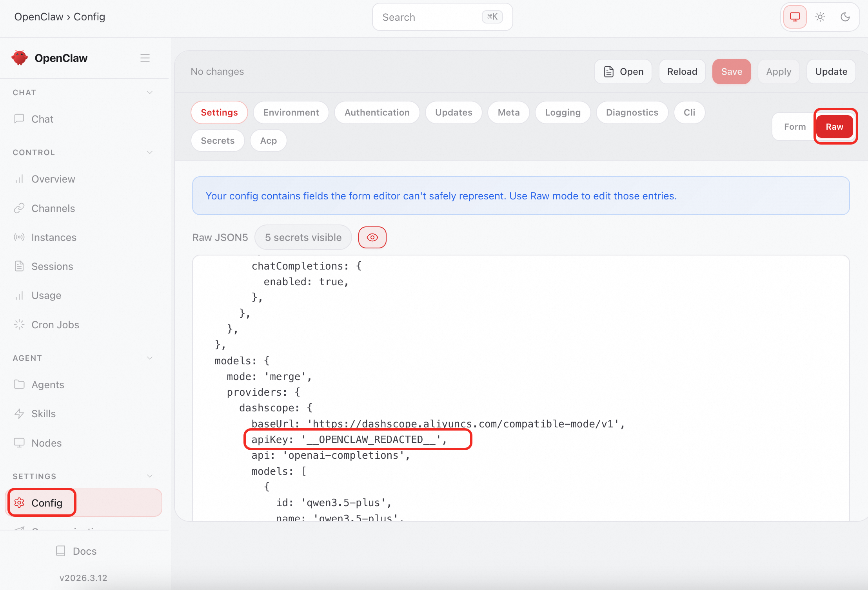Collapse the CONTROL sidebar section

(149, 152)
